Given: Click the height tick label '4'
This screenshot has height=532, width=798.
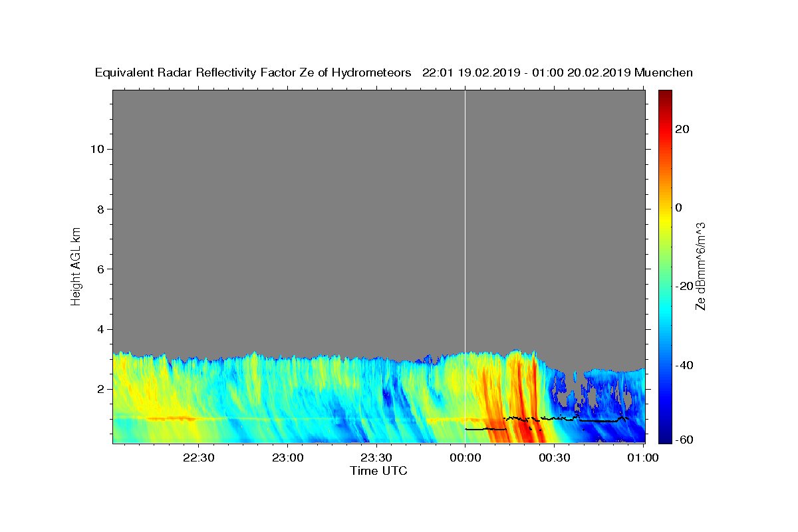Looking at the screenshot, I should pos(99,329).
